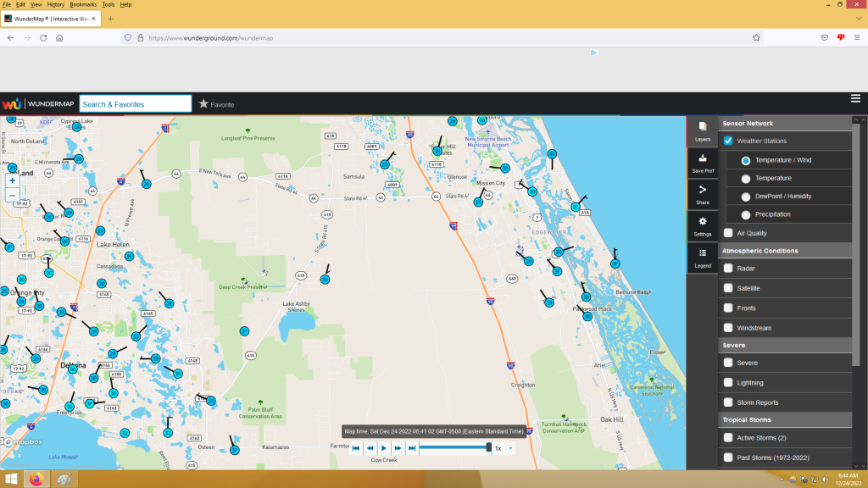This screenshot has height=488, width=868.
Task: Open the browser tab list dropdown
Action: click(859, 19)
